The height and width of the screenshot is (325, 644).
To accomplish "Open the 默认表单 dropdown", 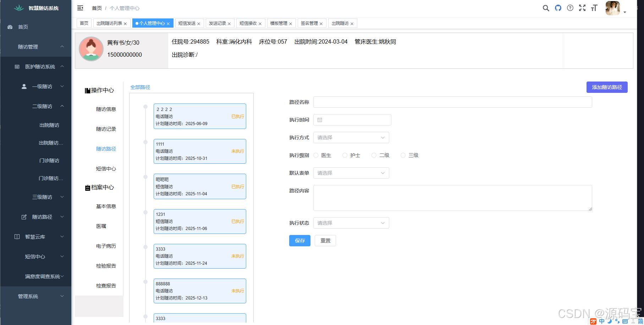I will coord(351,173).
